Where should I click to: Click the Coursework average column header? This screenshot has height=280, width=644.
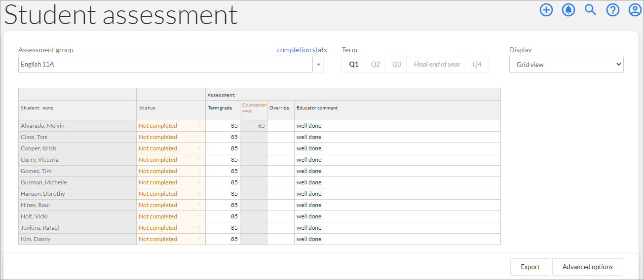[254, 110]
